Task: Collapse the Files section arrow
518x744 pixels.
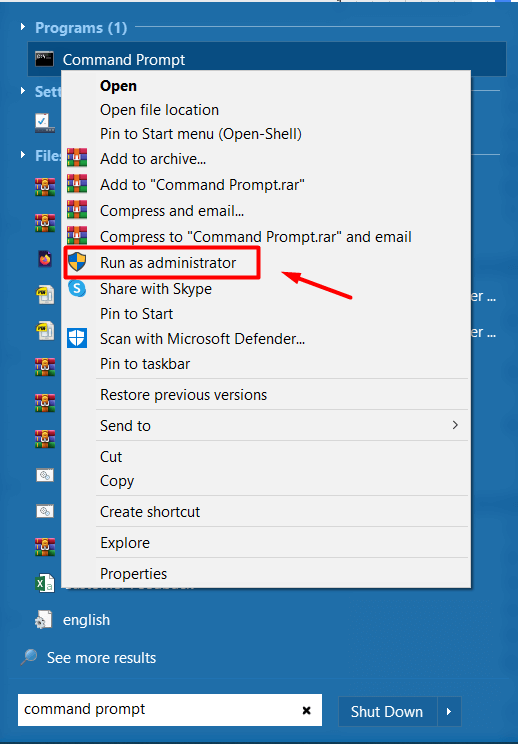Action: point(22,154)
